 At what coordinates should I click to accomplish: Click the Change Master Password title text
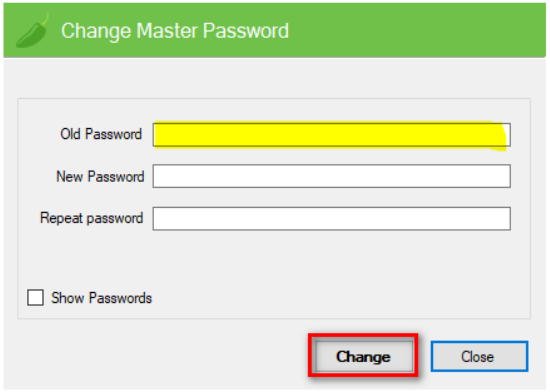[175, 31]
